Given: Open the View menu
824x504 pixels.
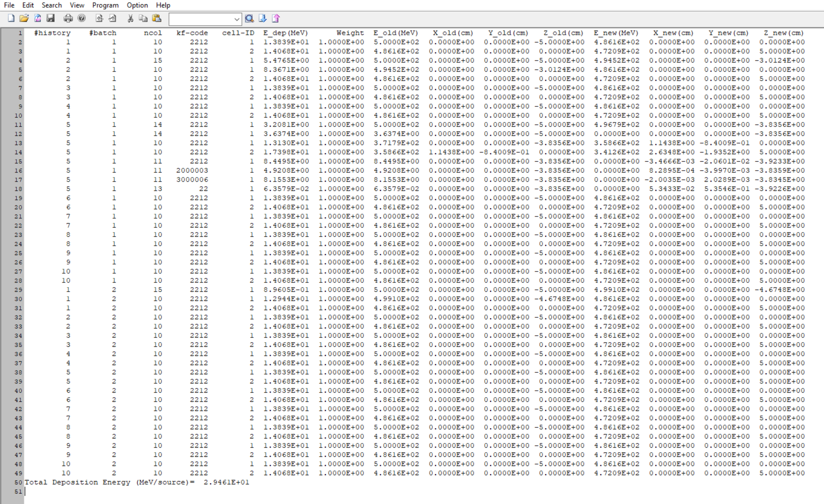Looking at the screenshot, I should [x=77, y=5].
